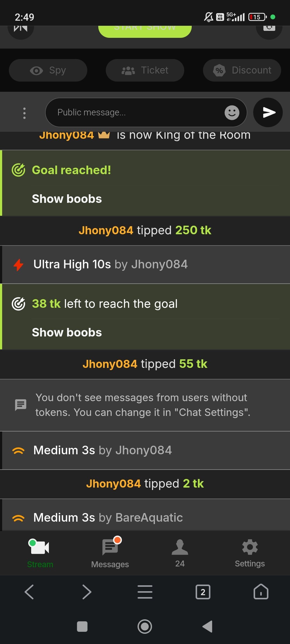Image resolution: width=290 pixels, height=644 pixels.
Task: Select the Discount option
Action: pyautogui.click(x=242, y=70)
